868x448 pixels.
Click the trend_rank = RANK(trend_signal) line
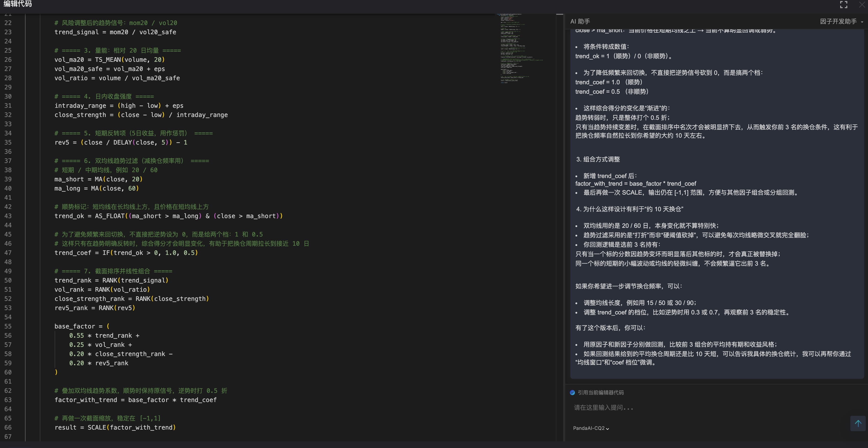(111, 280)
